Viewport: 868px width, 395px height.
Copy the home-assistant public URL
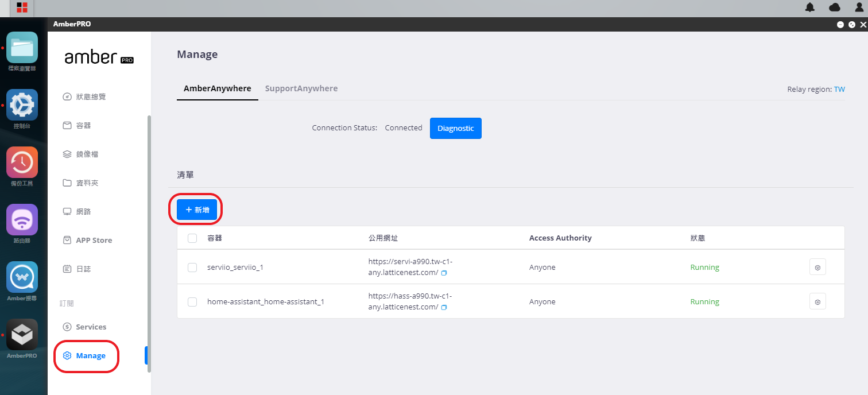pos(444,307)
